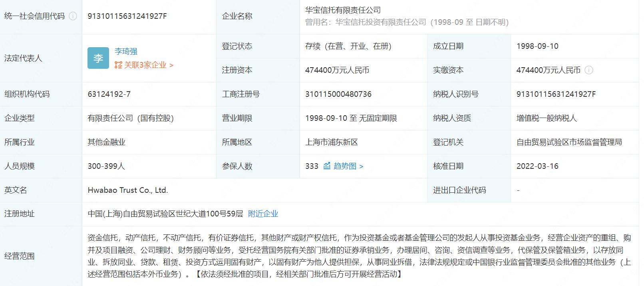Click the 核准日期 label
The image size is (644, 286).
click(448, 166)
